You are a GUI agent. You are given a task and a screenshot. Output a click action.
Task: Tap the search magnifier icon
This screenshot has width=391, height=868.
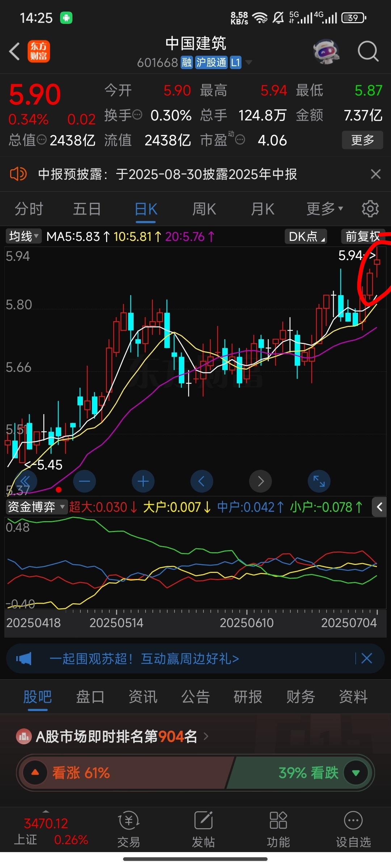368,51
